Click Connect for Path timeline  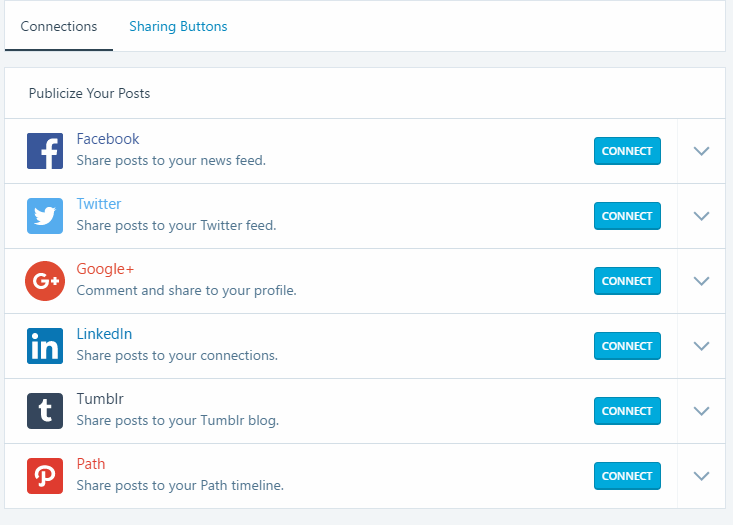tap(627, 476)
